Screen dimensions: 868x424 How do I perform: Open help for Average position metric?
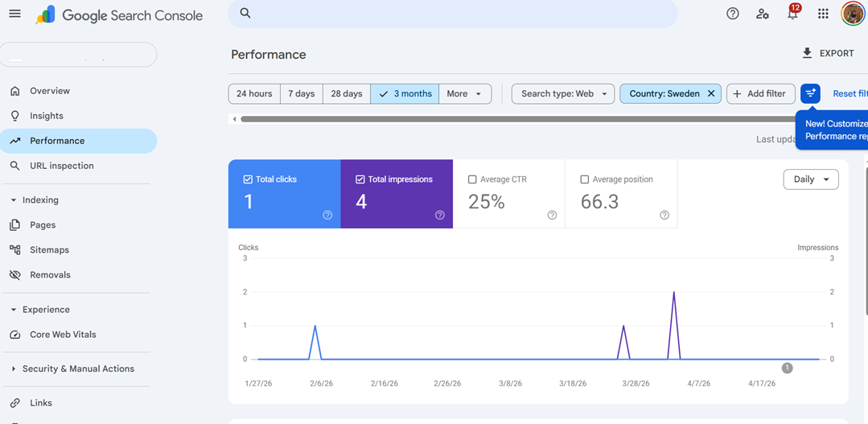click(664, 216)
